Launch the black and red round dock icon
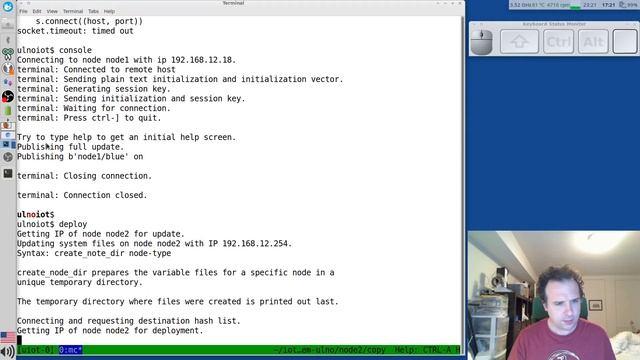The image size is (640, 360). point(8,97)
